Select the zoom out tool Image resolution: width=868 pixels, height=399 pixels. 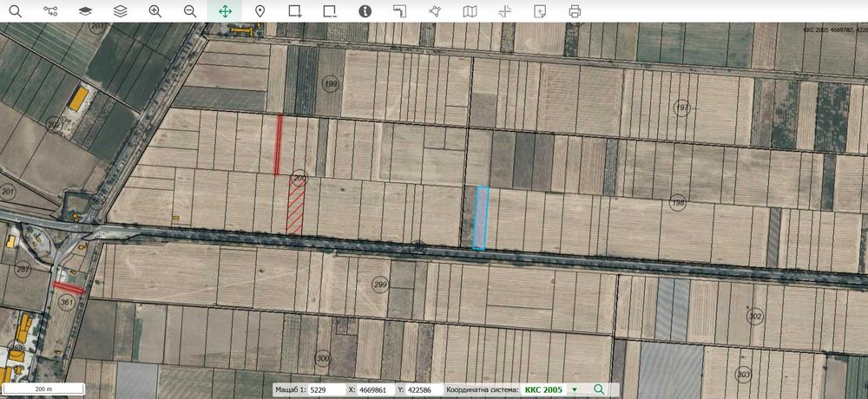190,11
